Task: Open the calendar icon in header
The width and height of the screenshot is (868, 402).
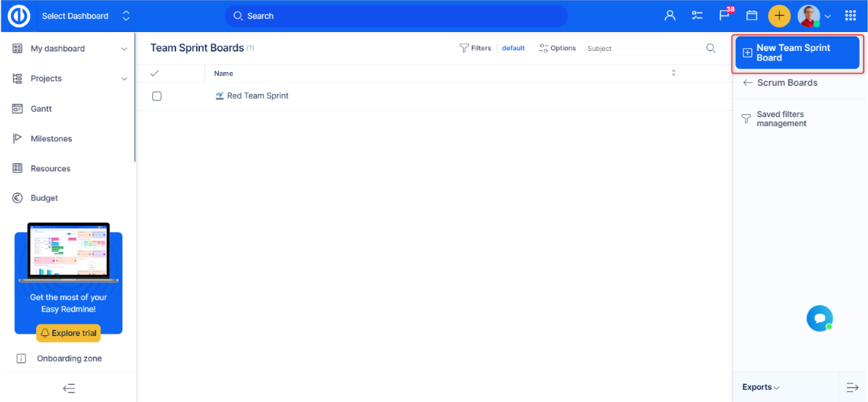Action: [752, 16]
